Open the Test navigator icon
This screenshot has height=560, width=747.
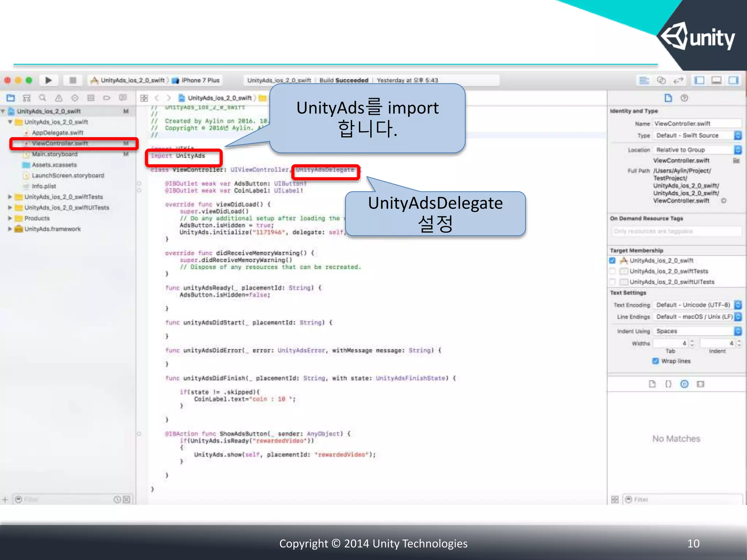coord(75,98)
